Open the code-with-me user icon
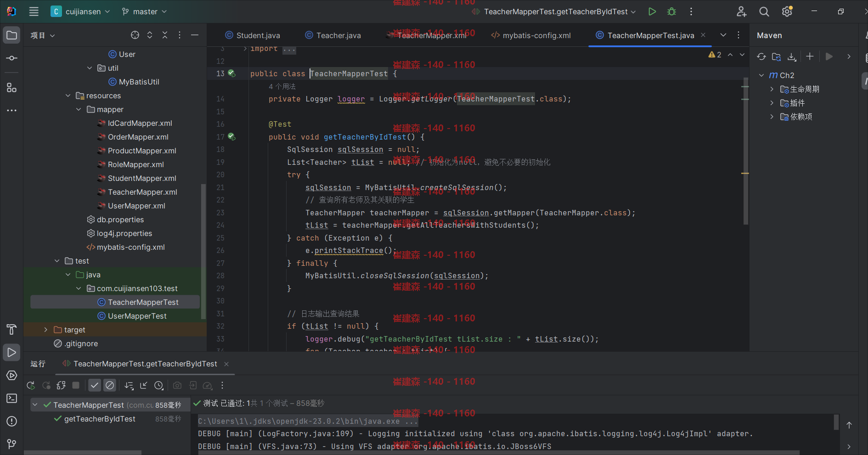The image size is (868, 455). (741, 11)
